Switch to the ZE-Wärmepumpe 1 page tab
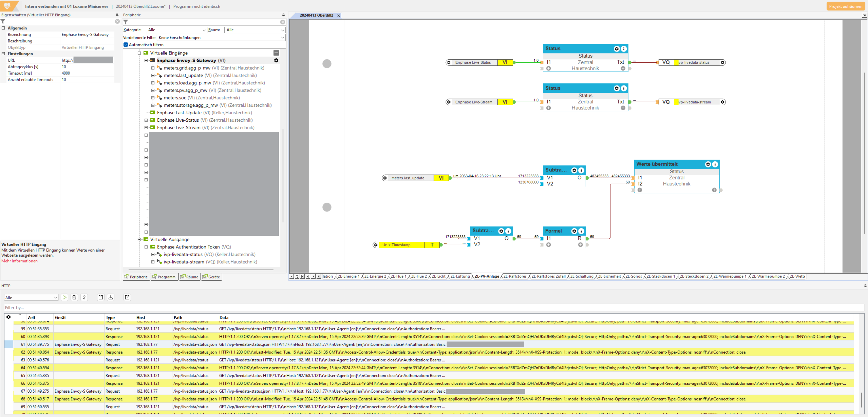The image size is (868, 417). click(730, 276)
